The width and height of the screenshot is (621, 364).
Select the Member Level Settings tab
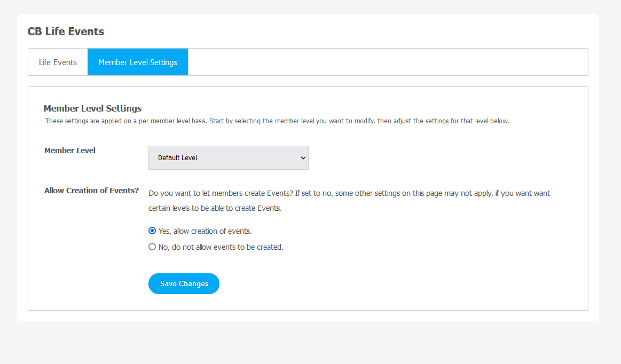tap(138, 62)
